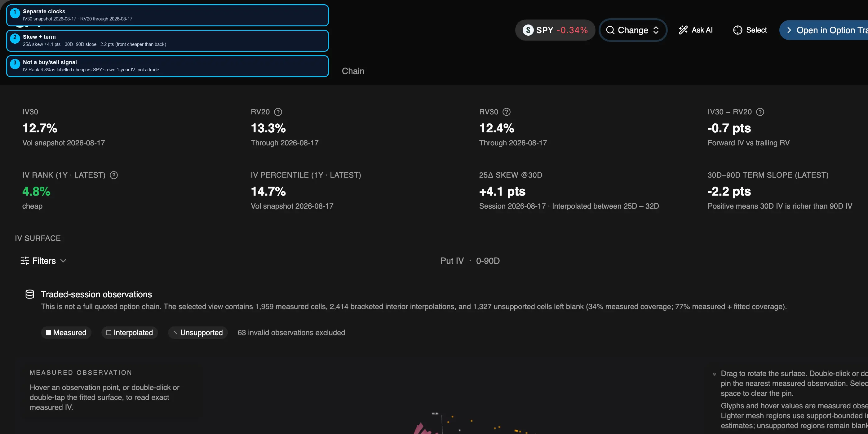This screenshot has width=868, height=434.
Task: Click the green "4.8%" IV Rank value
Action: click(36, 191)
